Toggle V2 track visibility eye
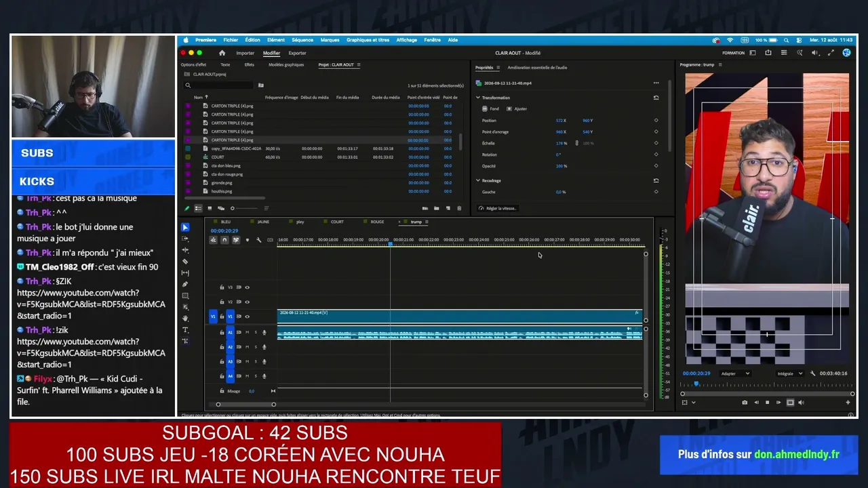Viewport: 868px width, 488px height. click(247, 302)
